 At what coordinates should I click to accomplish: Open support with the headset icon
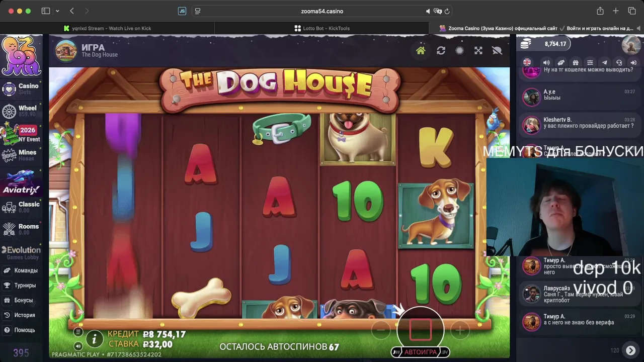click(x=619, y=62)
